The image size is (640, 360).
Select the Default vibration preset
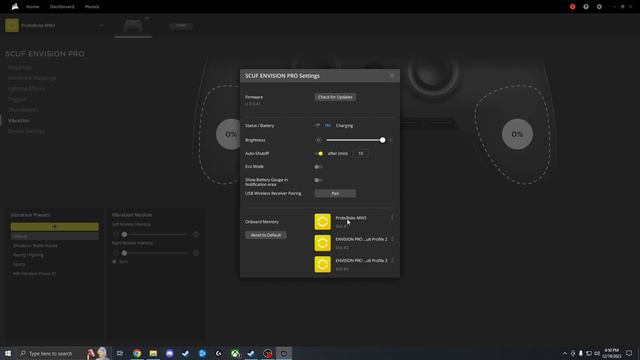[x=55, y=236]
